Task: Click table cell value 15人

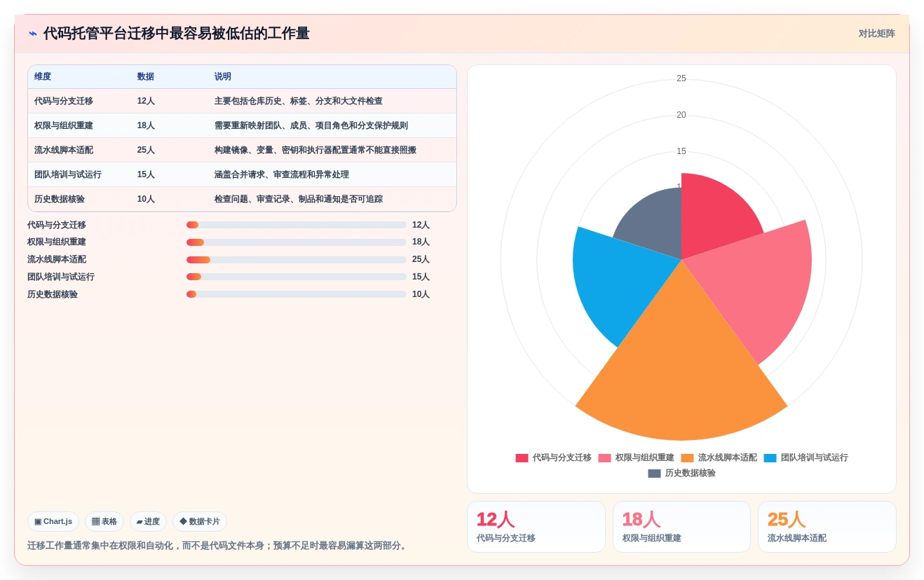Action: [x=146, y=174]
